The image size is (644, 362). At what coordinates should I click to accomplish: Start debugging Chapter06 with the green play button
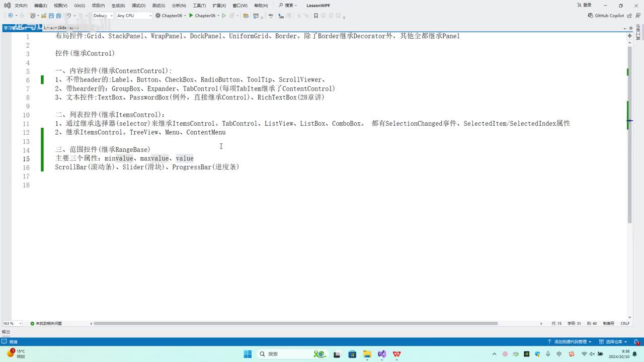coord(191,16)
